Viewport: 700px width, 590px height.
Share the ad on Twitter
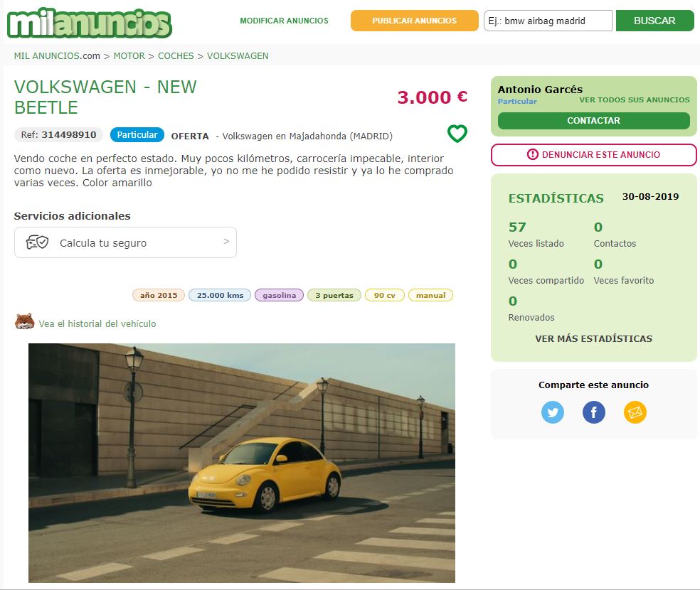(552, 412)
